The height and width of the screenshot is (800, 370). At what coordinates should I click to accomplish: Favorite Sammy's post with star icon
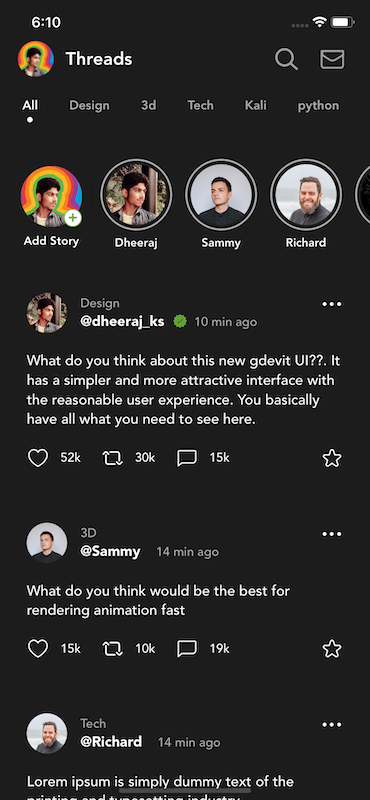pos(332,649)
